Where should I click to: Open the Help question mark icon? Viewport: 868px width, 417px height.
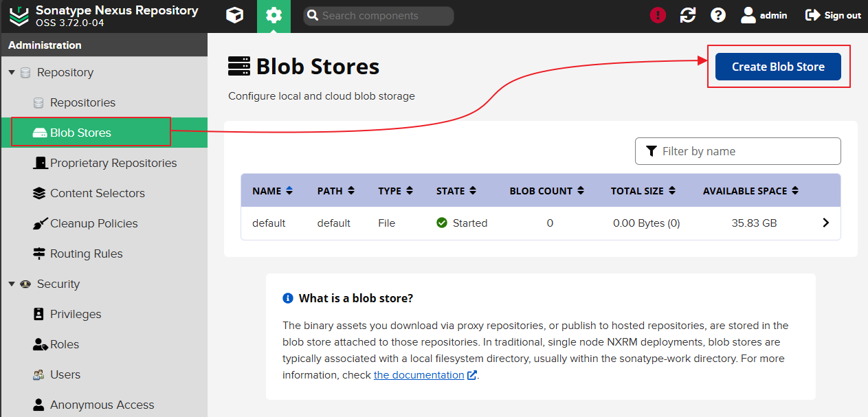[x=718, y=15]
